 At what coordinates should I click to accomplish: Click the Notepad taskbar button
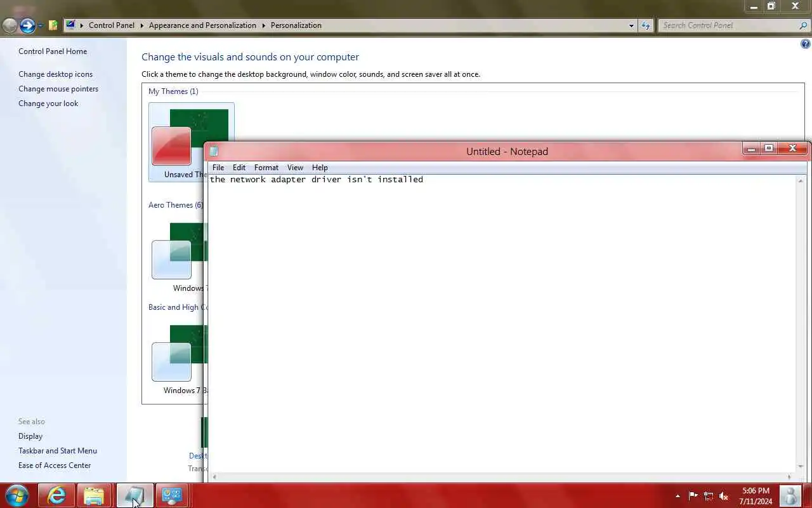tap(134, 495)
